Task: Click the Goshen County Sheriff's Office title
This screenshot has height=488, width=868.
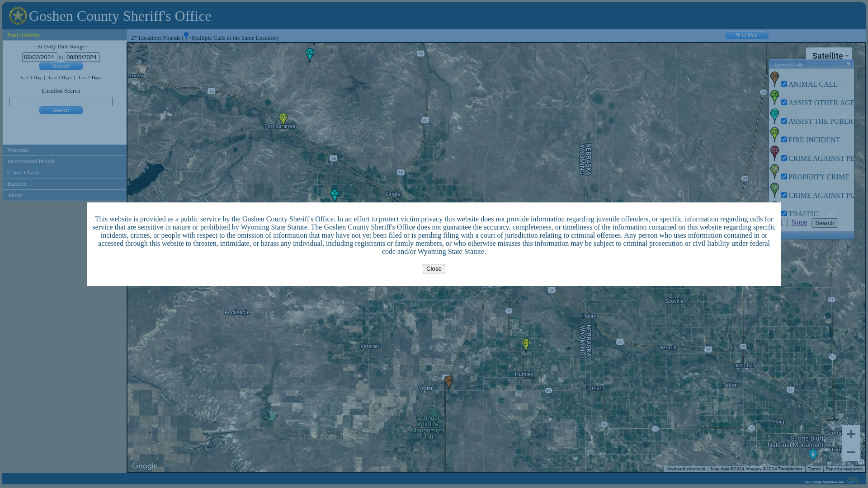Action: coord(120,16)
